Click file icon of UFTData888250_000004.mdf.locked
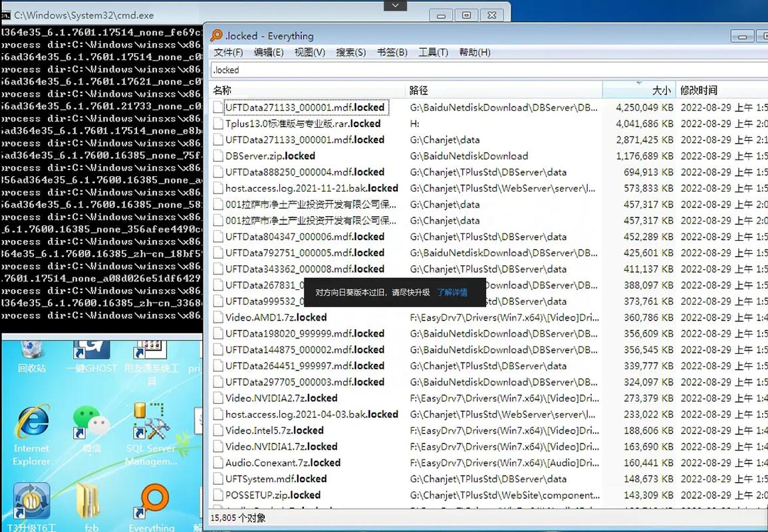The width and height of the screenshot is (768, 532). 218,172
